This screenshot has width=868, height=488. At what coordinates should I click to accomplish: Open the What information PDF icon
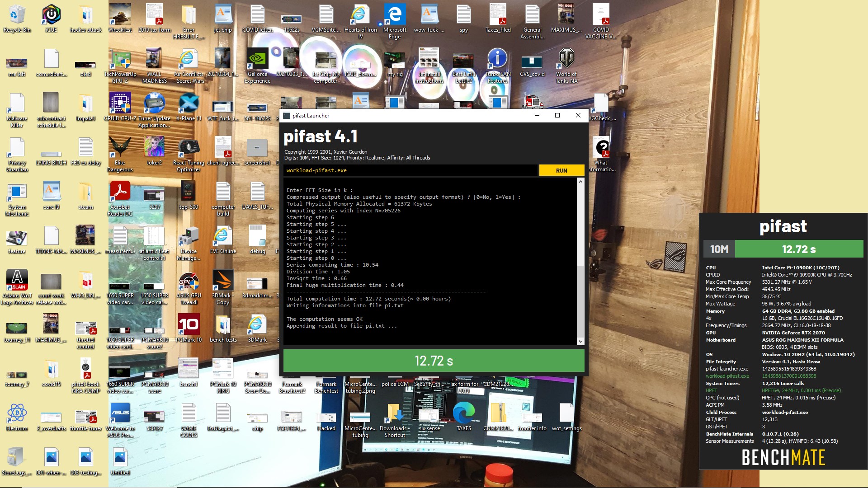point(601,155)
